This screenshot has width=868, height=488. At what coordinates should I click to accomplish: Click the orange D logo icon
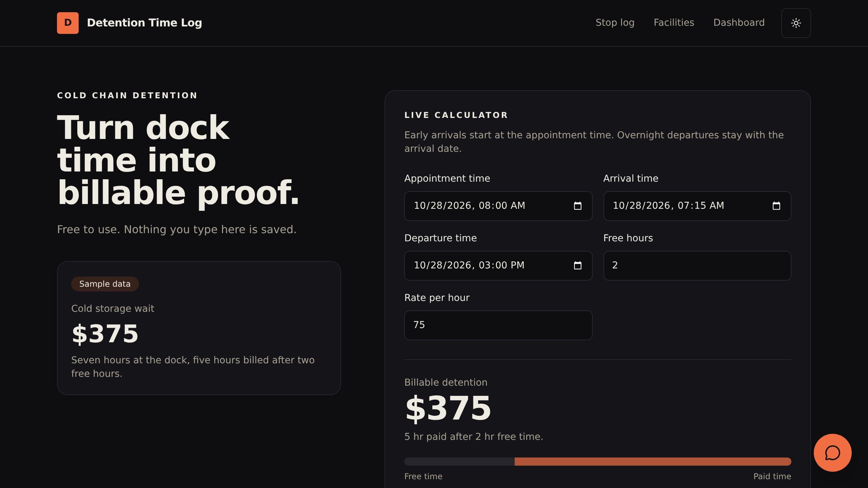pos(68,23)
